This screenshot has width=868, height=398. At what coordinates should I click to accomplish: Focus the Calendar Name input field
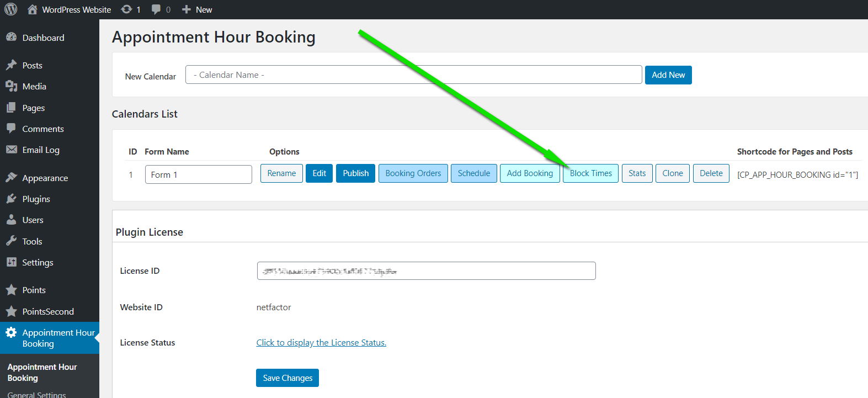click(x=413, y=75)
